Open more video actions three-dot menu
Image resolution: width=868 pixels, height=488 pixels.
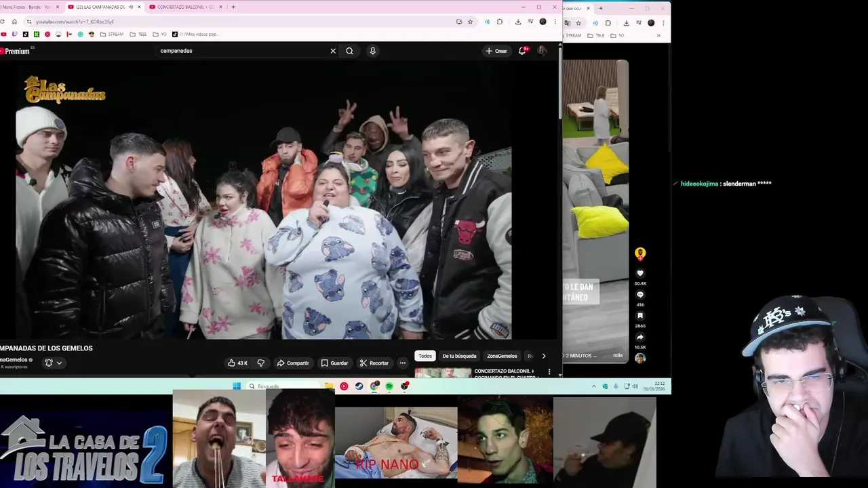click(402, 363)
